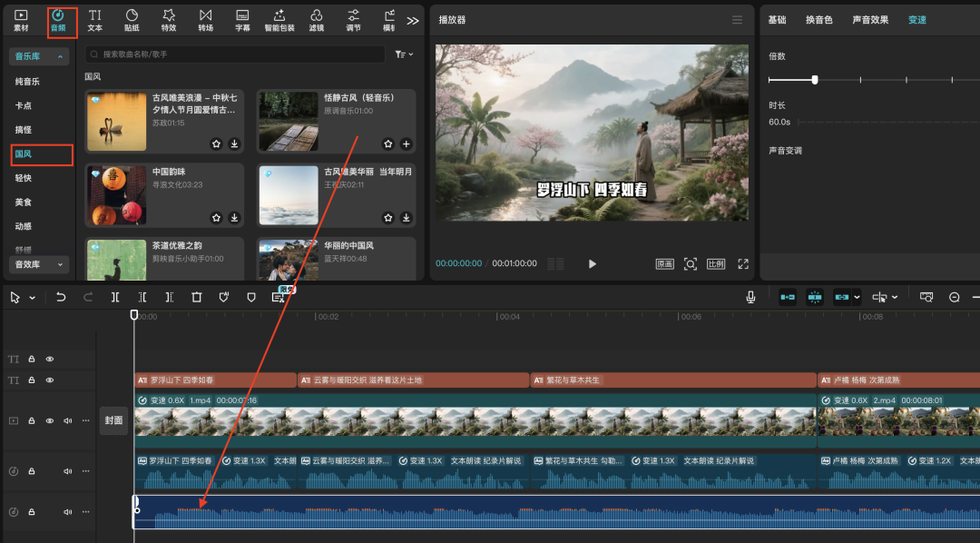
Task: Open the music filter dropdown
Action: pos(404,54)
